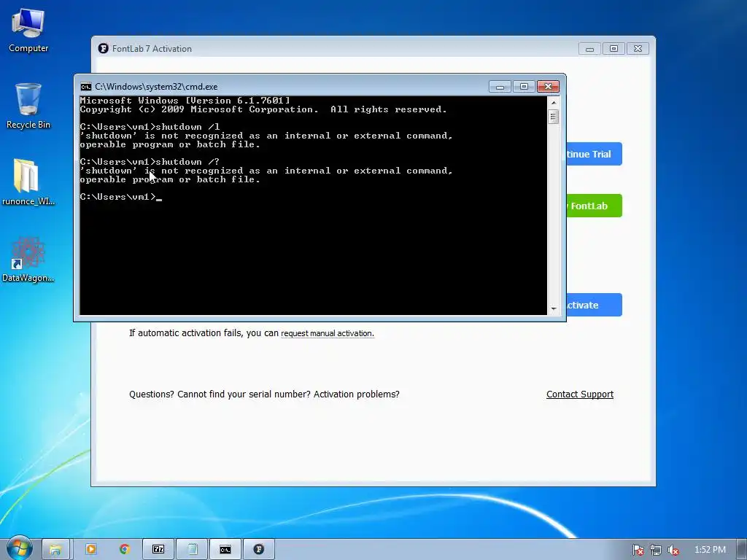Click the 'Questions? Cannot find your serial number?' text
The height and width of the screenshot is (560, 747).
pos(220,394)
